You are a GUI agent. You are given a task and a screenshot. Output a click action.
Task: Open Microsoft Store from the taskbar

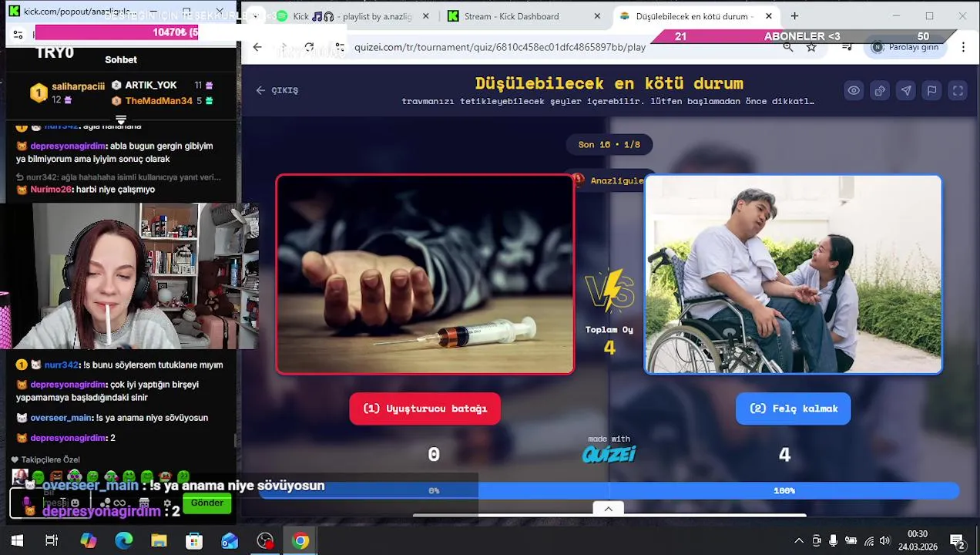(194, 541)
